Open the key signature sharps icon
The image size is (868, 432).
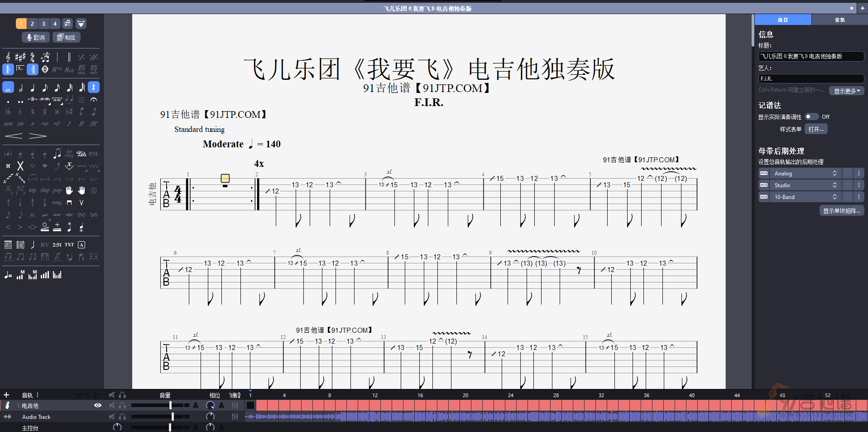click(20, 57)
